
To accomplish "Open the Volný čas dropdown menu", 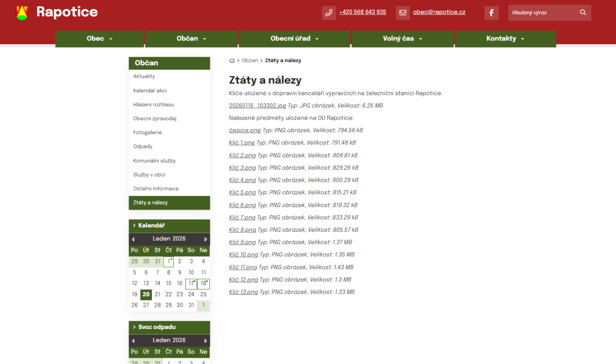I will click(x=402, y=38).
